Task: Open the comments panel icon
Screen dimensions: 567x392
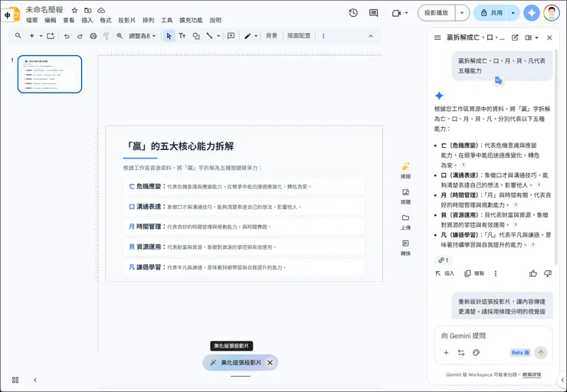Action: point(374,13)
